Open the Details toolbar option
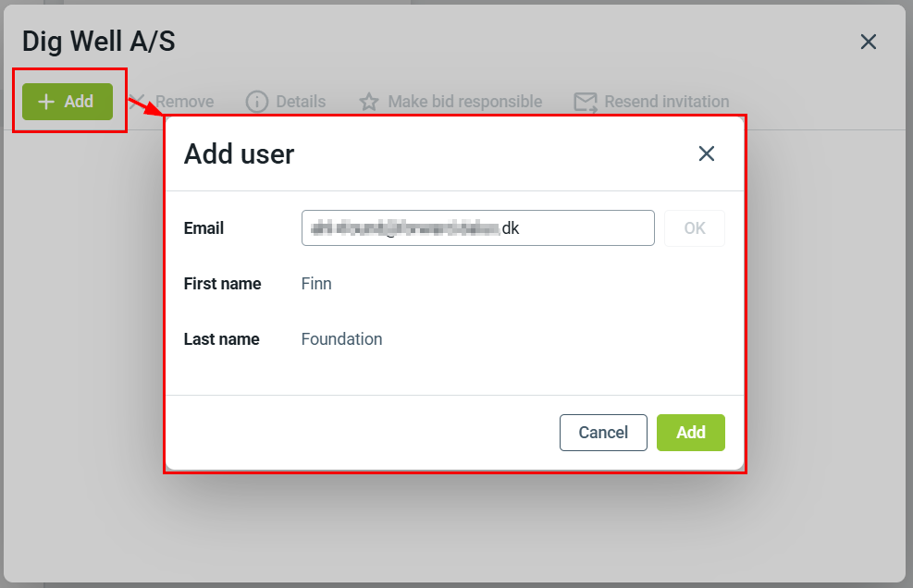 [301, 102]
